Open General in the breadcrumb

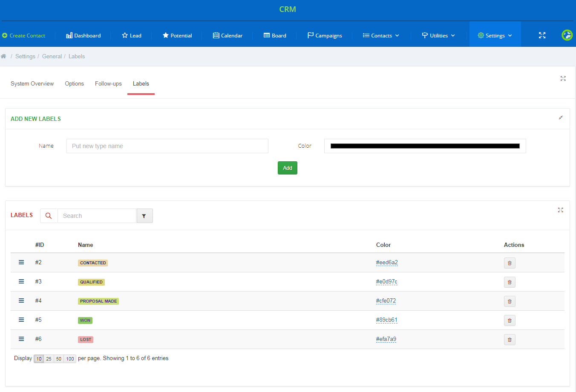[52, 56]
